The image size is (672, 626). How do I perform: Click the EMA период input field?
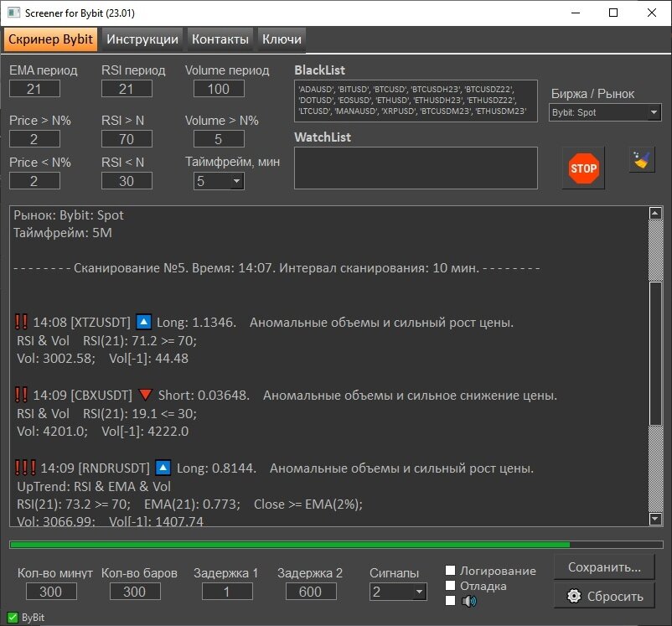[34, 89]
